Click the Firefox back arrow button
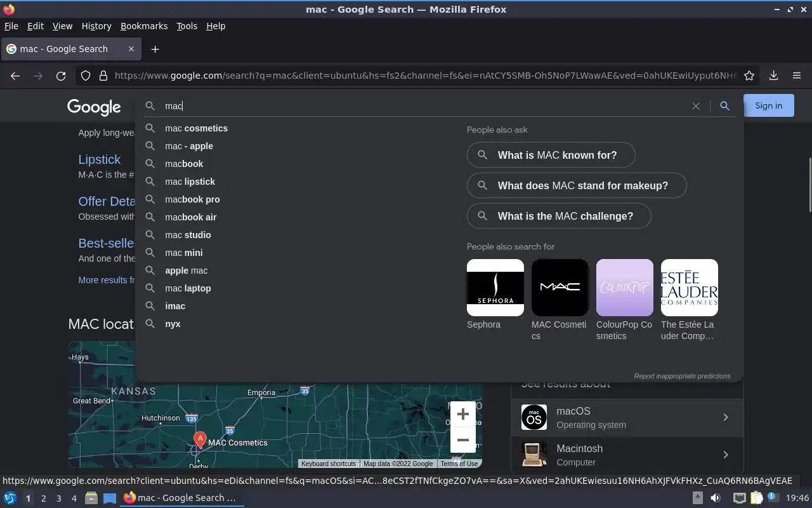Screen dimensions: 812x508 [x=15, y=76]
